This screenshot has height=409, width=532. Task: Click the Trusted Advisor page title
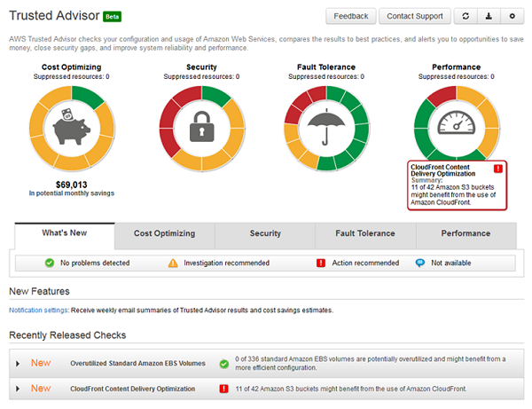click(54, 16)
